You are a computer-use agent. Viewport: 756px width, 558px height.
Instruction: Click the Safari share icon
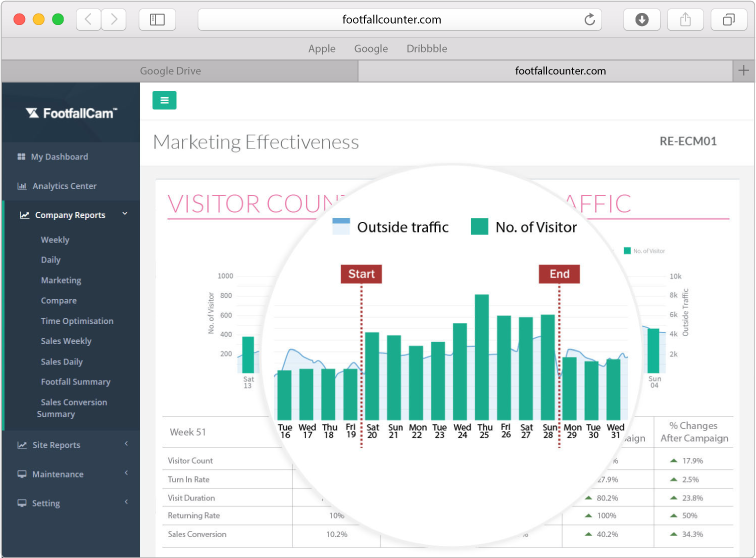685,20
